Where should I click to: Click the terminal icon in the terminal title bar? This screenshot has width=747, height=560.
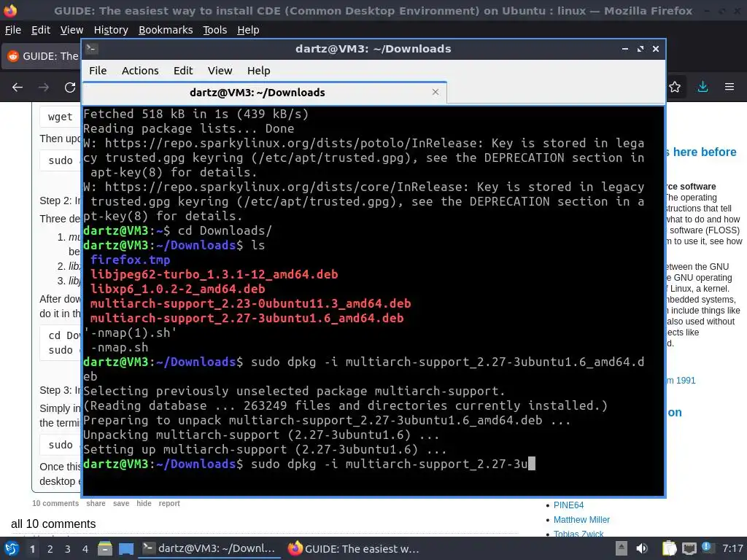[92, 49]
